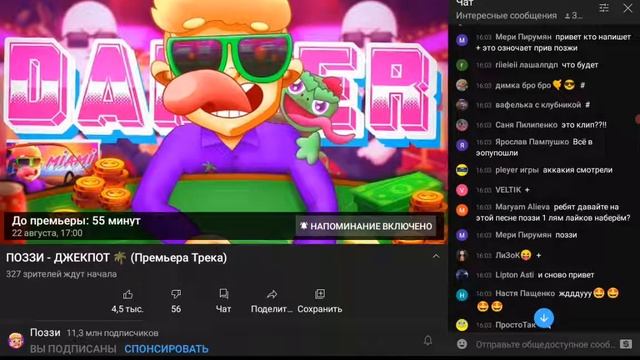Open ПростоТак avatar in chat
The width and height of the screenshot is (640, 360).
click(x=462, y=325)
